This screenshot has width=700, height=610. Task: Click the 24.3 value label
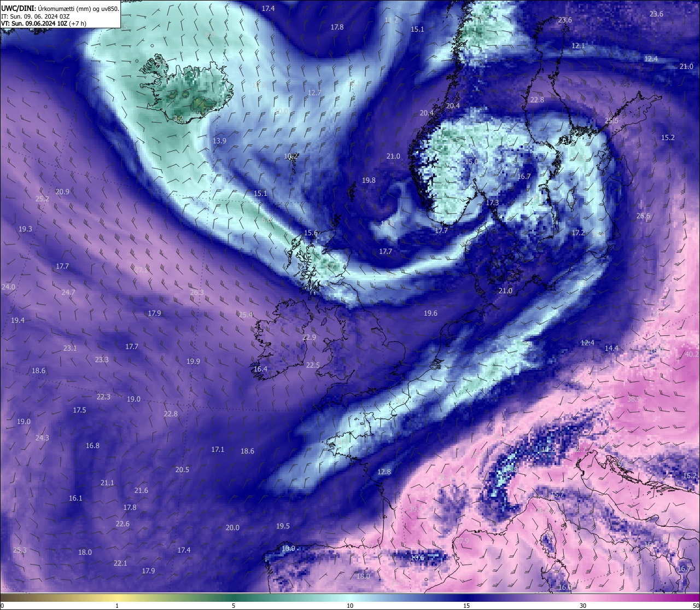tap(42, 438)
